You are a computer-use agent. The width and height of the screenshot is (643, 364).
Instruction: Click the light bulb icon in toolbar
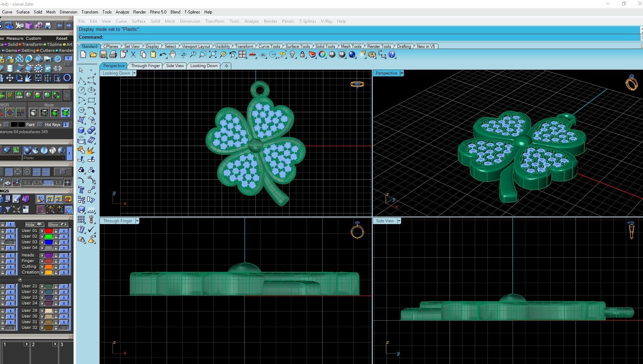coord(292,55)
